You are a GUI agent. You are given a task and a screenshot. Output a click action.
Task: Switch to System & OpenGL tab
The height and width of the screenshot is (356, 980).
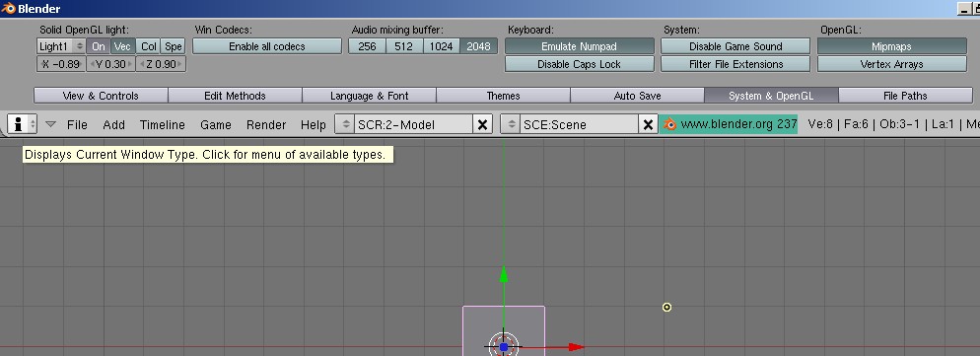click(x=771, y=96)
